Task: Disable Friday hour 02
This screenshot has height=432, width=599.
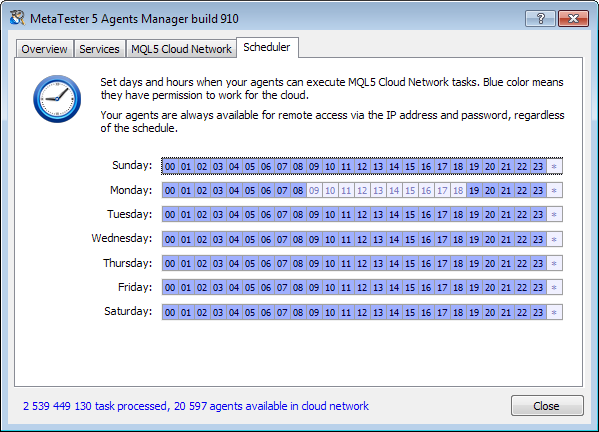Action: [x=202, y=288]
